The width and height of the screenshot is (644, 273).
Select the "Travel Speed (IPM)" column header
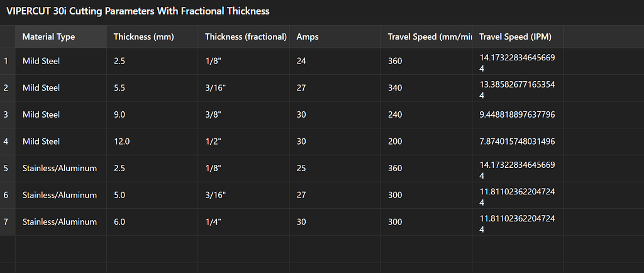pos(515,37)
